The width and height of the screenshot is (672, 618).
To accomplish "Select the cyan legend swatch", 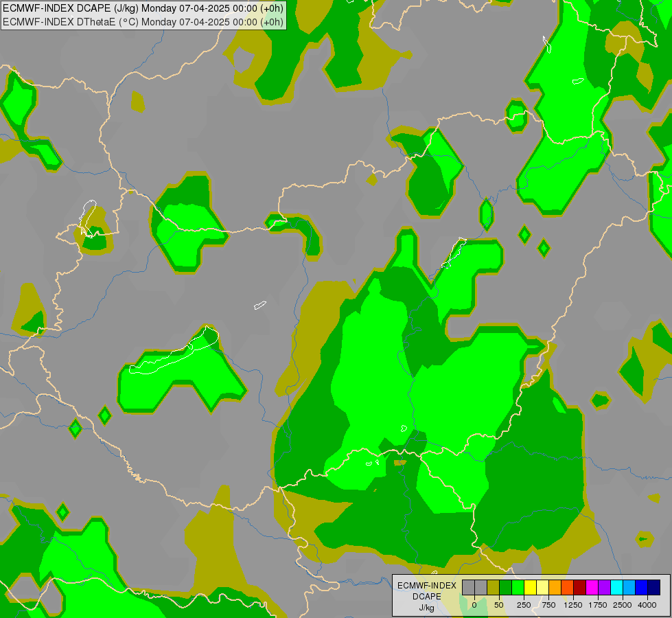I will [616, 587].
